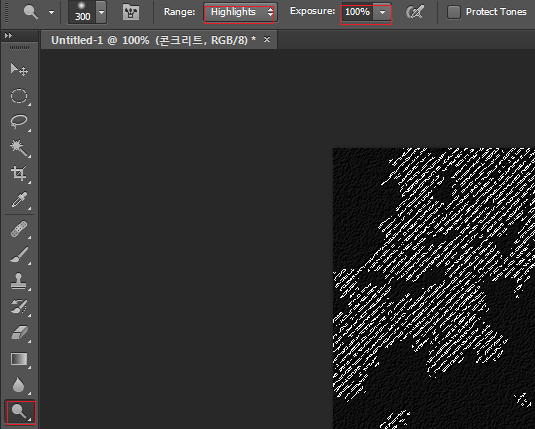
Task: Open the brush preset picker showing 300
Action: click(x=87, y=12)
